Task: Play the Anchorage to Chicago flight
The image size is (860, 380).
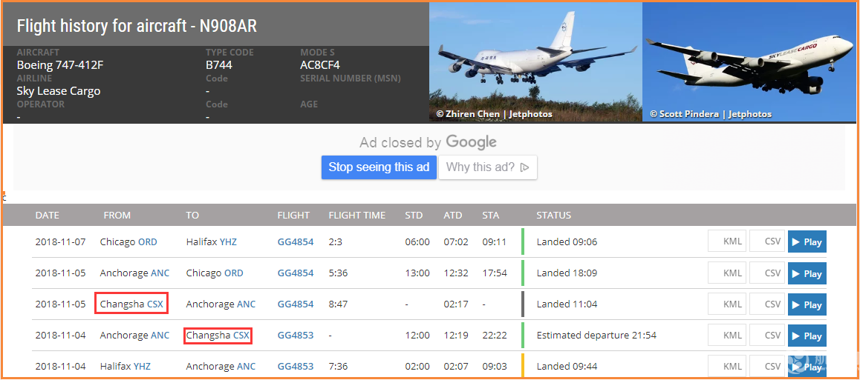Action: tap(807, 273)
